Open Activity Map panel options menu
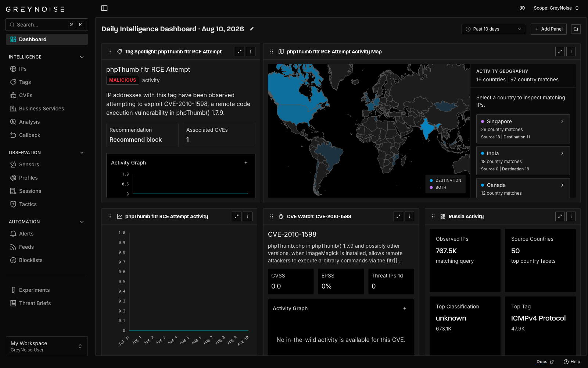The image size is (588, 368). (571, 52)
